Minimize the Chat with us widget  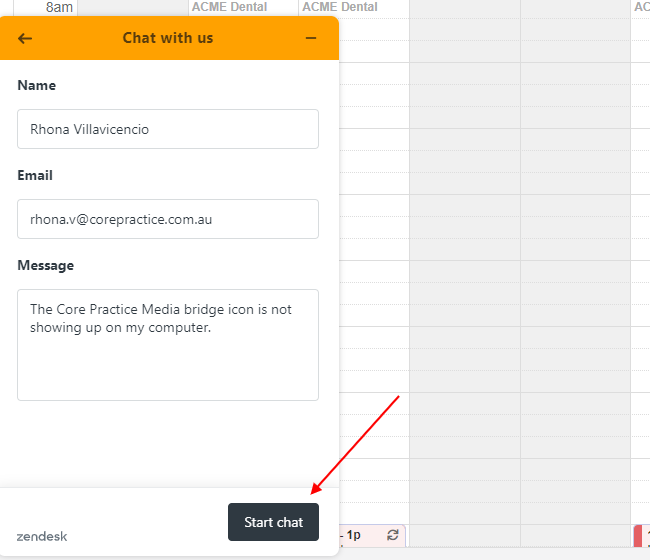pyautogui.click(x=311, y=38)
